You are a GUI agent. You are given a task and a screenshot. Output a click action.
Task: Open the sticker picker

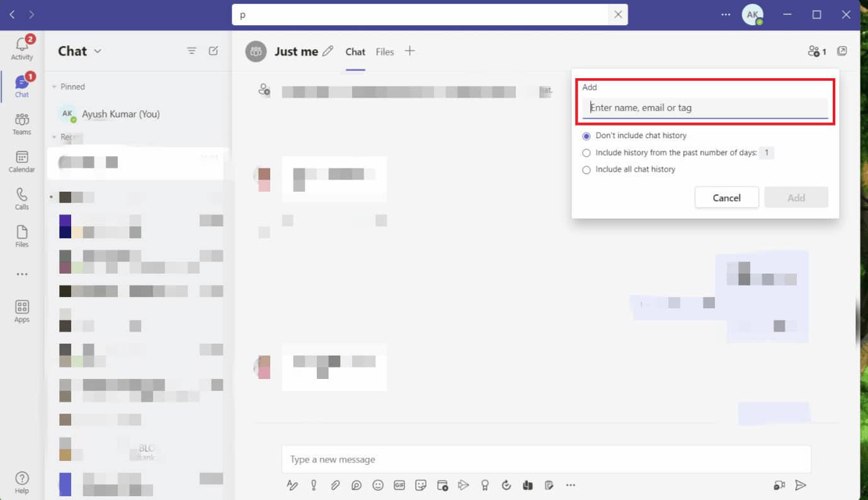click(x=421, y=485)
